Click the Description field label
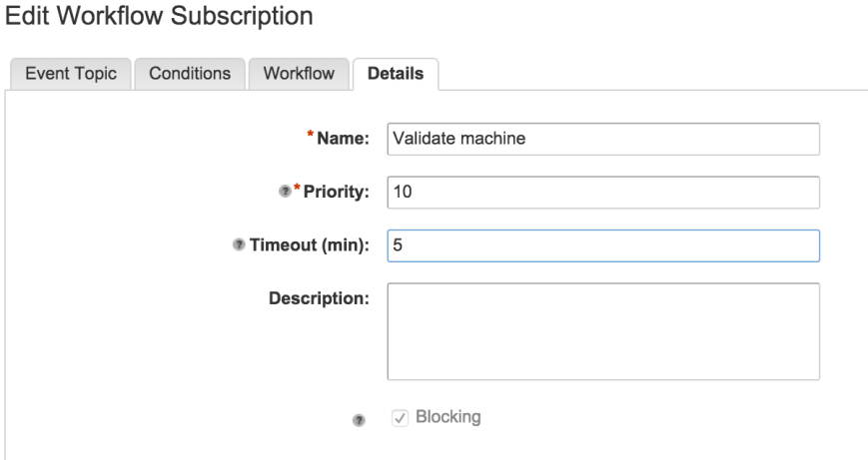Screen dimensions: 868x460 pos(320,298)
